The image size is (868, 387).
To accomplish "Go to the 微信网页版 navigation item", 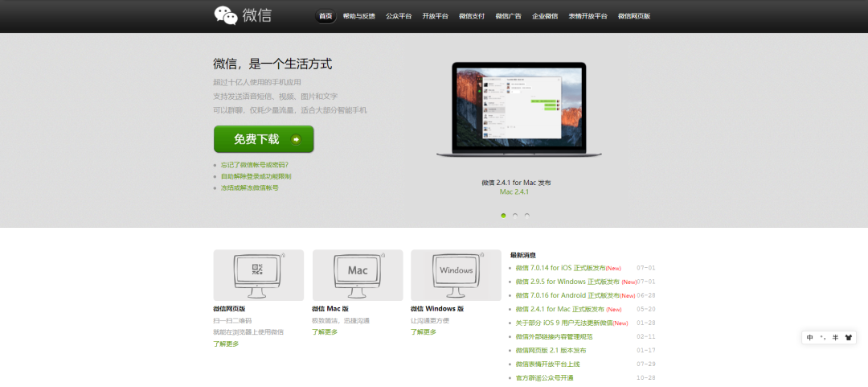I will [x=634, y=16].
